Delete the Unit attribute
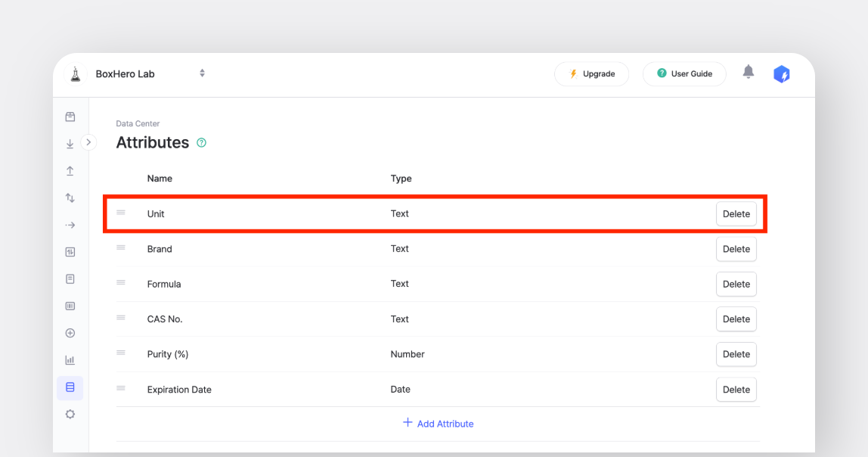This screenshot has height=457, width=868. [736, 213]
